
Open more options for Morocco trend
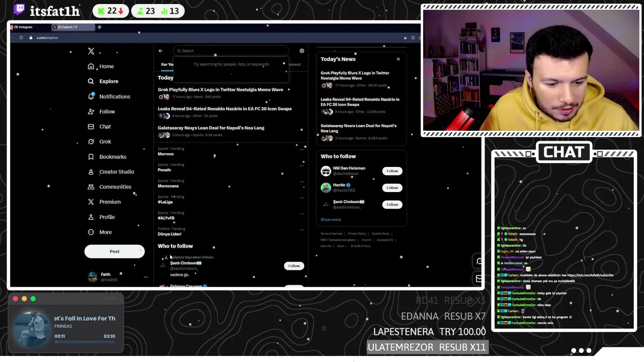coord(302,149)
